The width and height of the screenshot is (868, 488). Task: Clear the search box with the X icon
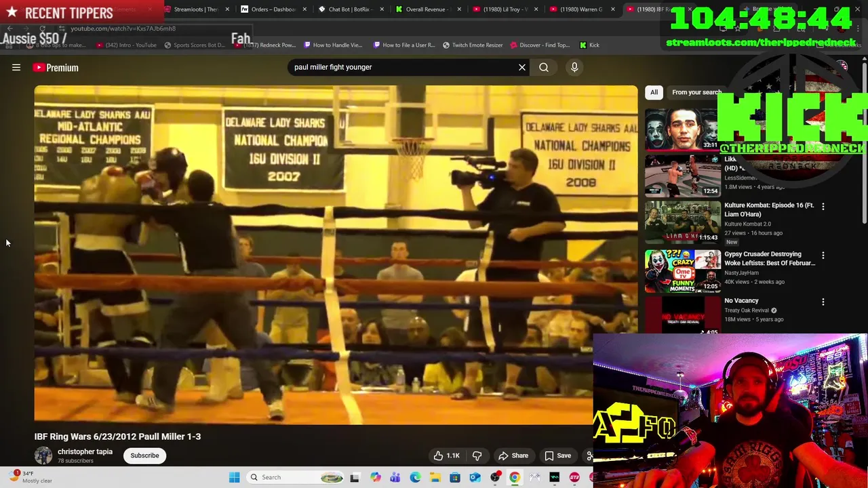coord(522,67)
